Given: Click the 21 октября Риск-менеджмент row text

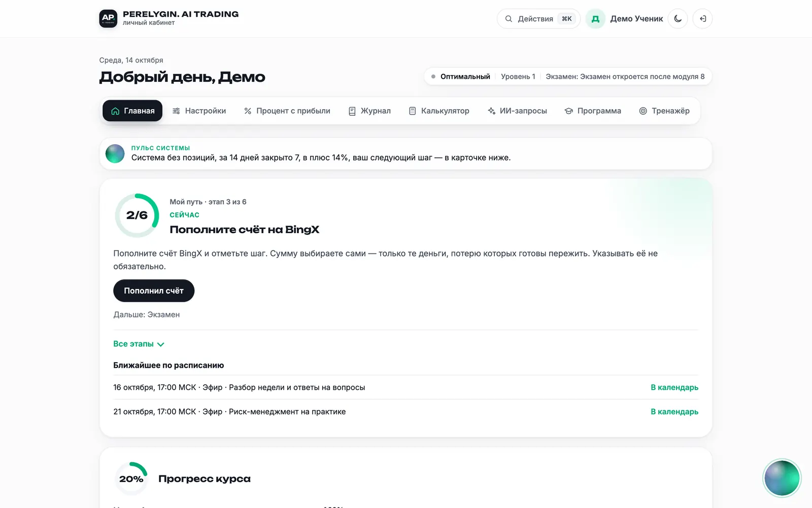Looking at the screenshot, I should point(229,412).
